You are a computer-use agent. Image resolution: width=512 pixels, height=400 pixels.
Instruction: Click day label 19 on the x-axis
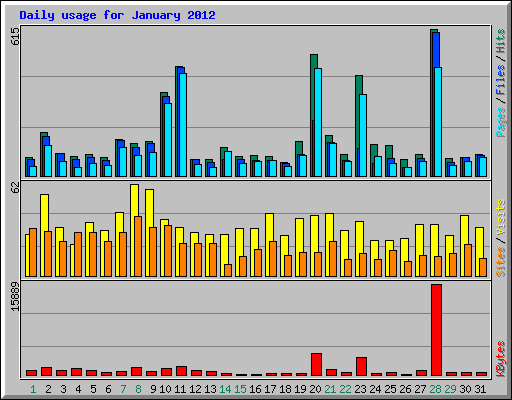point(300,389)
